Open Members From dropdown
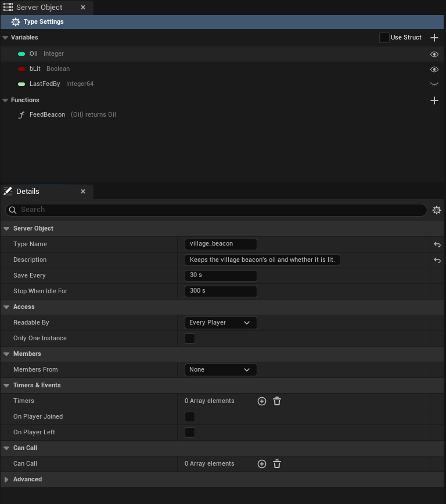This screenshot has height=504, width=446. coord(221,370)
